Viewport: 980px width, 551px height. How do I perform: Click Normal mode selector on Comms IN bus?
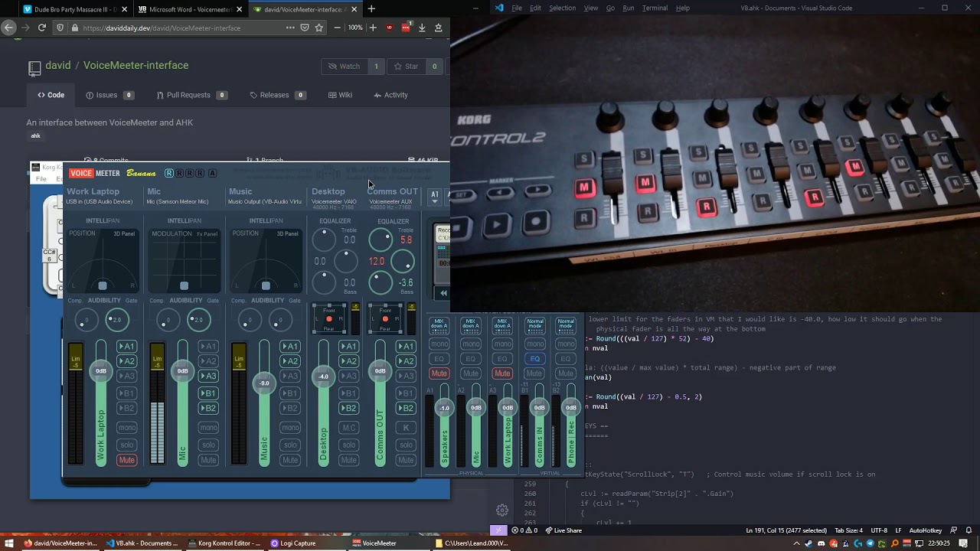[x=535, y=325]
